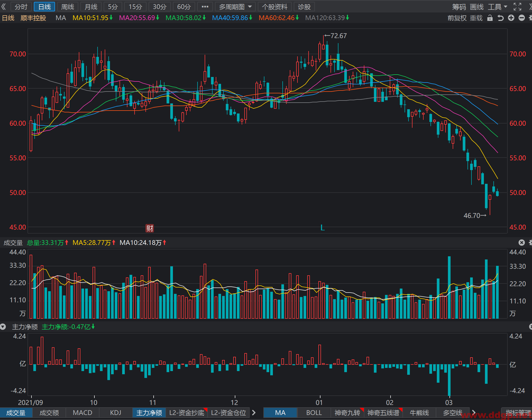Switch to the MACD indicator tab
Viewport: 532px width, 420px height.
[x=82, y=413]
